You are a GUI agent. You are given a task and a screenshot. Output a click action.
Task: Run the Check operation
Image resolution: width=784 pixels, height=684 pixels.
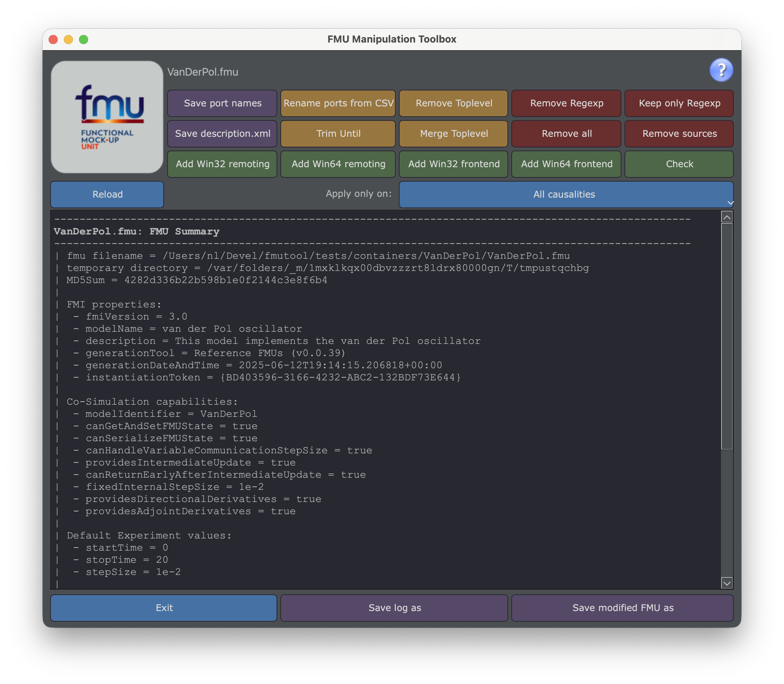tap(679, 164)
